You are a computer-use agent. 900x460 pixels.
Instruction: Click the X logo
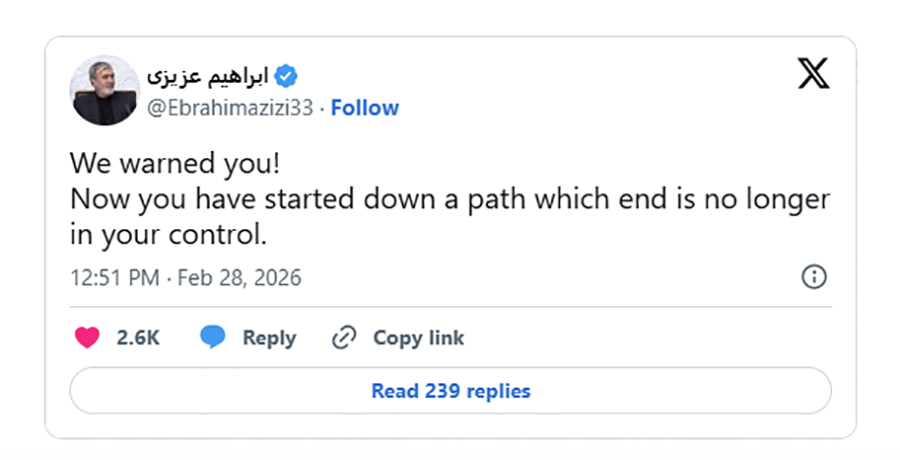click(x=813, y=74)
